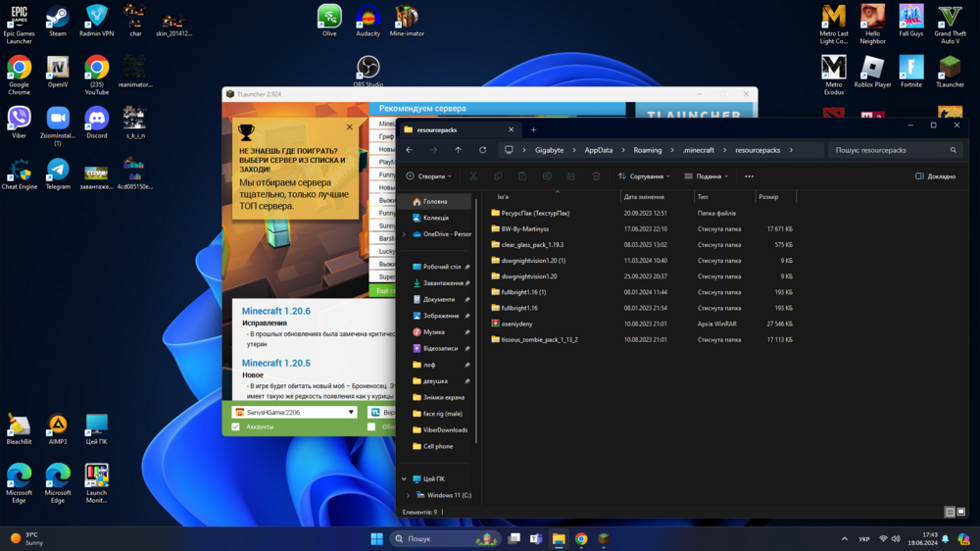Screen dimensions: 980x551
Task: Uncheck the Аккаунты checkbox in TLauncher
Action: point(235,426)
